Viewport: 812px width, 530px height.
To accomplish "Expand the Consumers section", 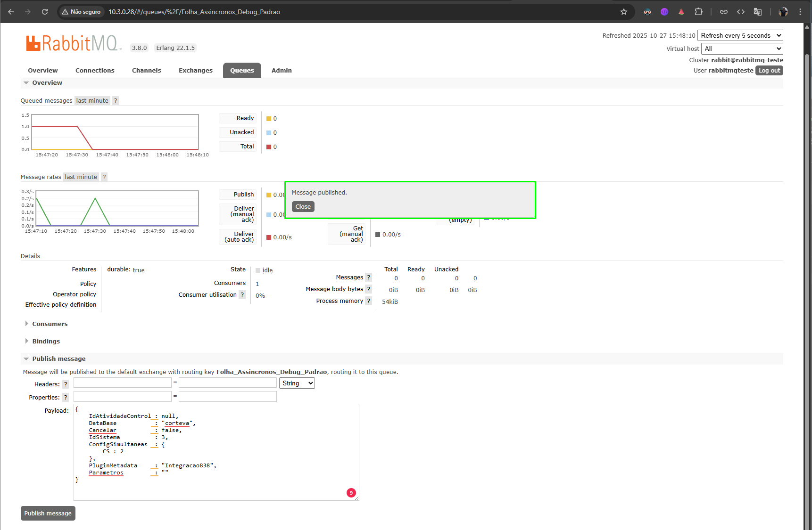I will (50, 324).
